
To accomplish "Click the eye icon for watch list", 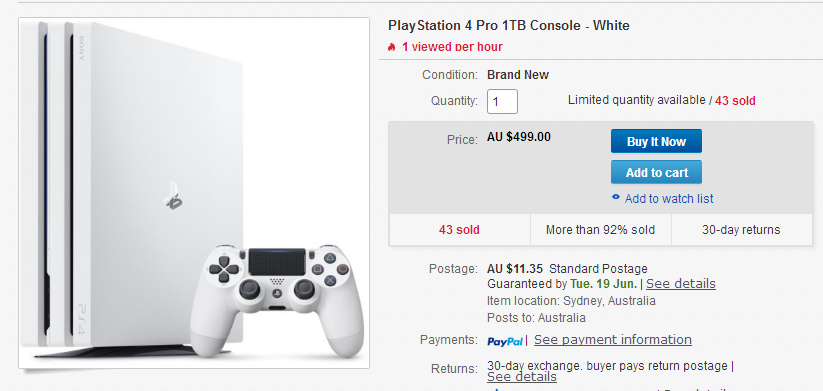I will point(616,197).
